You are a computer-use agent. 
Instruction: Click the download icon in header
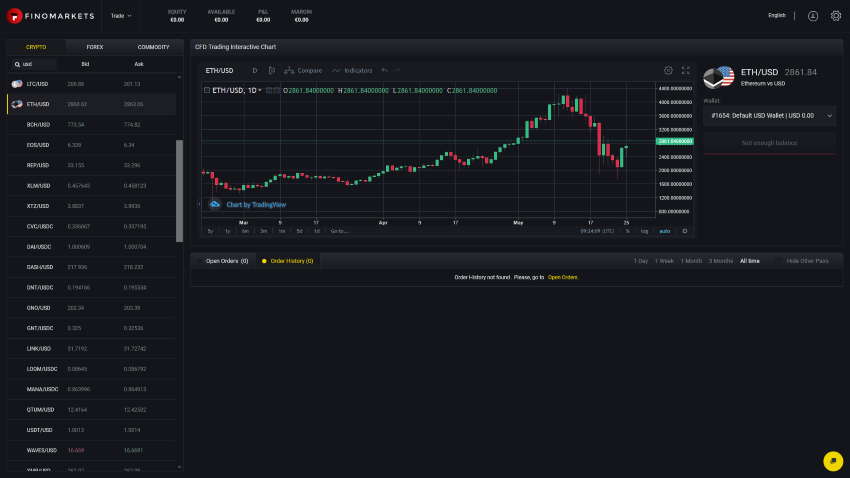[x=812, y=16]
